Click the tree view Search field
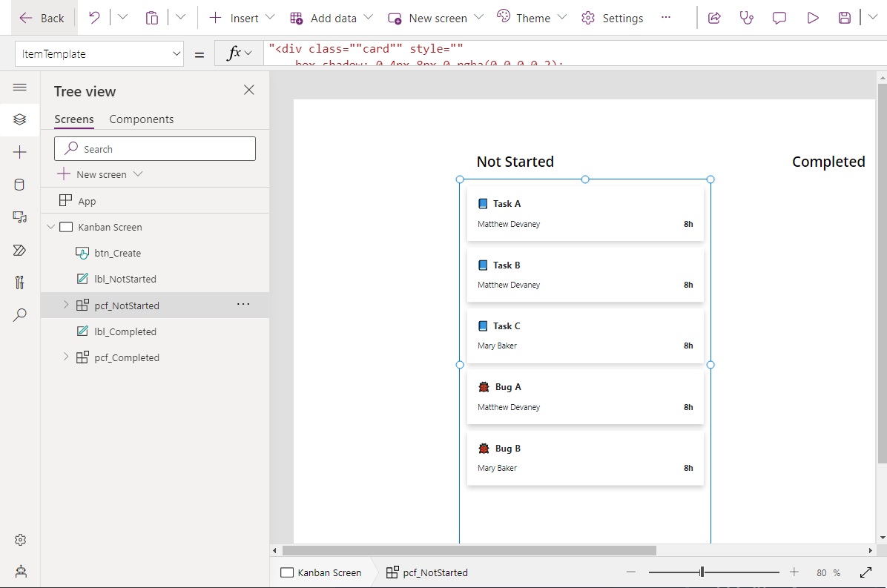 155,149
